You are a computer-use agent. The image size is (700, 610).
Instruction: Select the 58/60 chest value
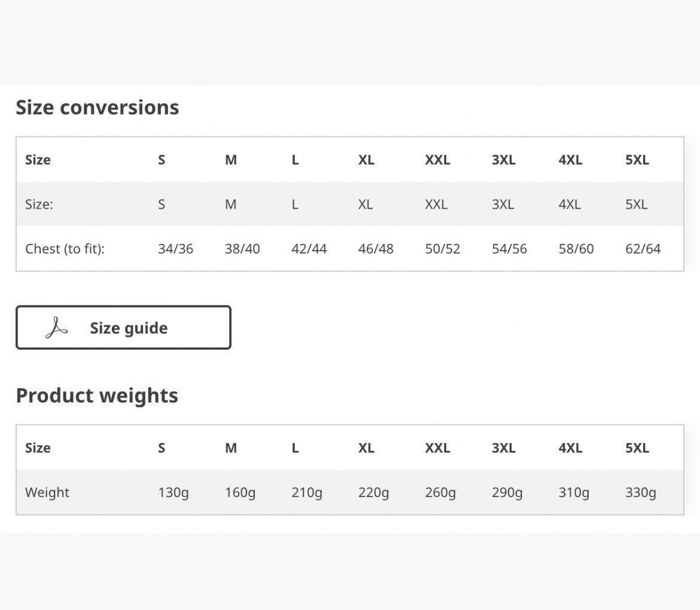[576, 249]
